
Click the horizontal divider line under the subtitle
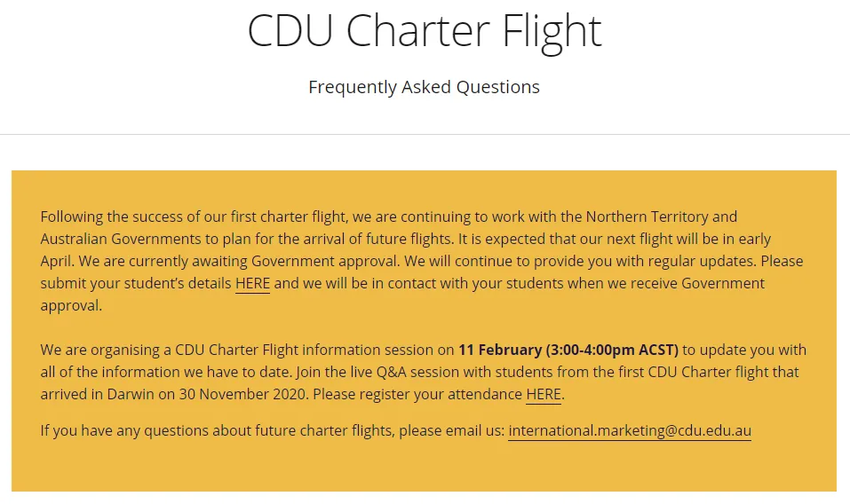(x=425, y=135)
